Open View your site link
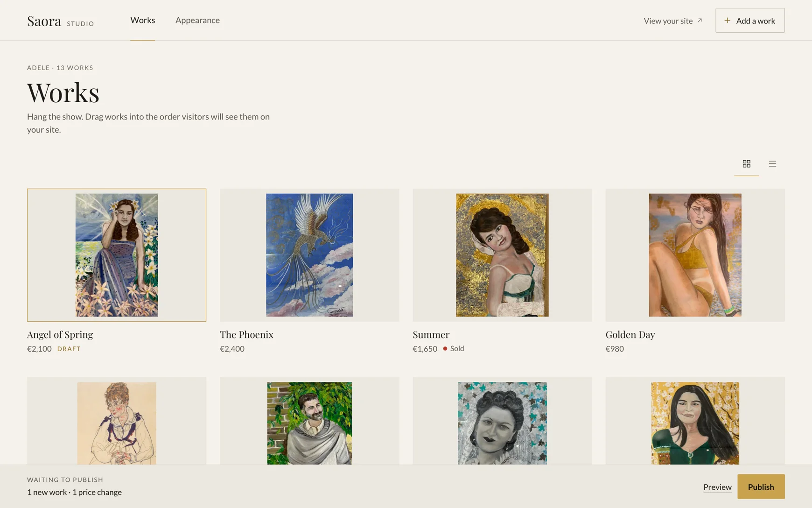This screenshot has width=812, height=508. click(x=672, y=21)
